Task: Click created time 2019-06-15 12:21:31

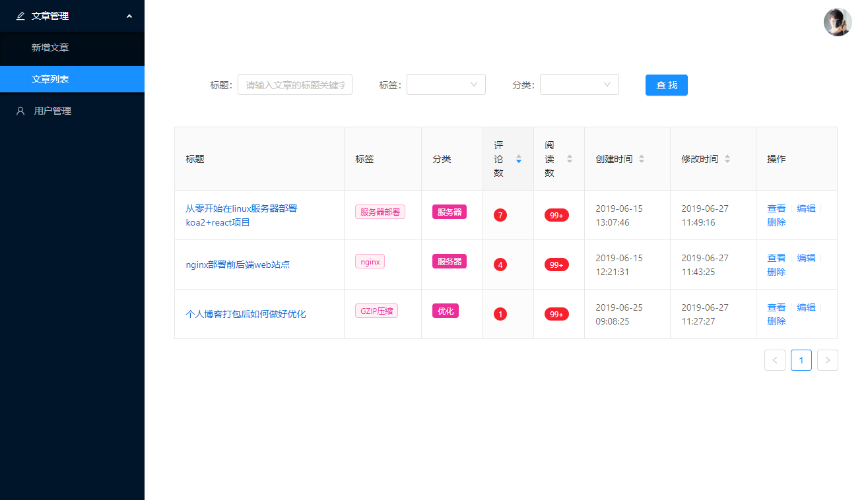Action: coord(619,265)
